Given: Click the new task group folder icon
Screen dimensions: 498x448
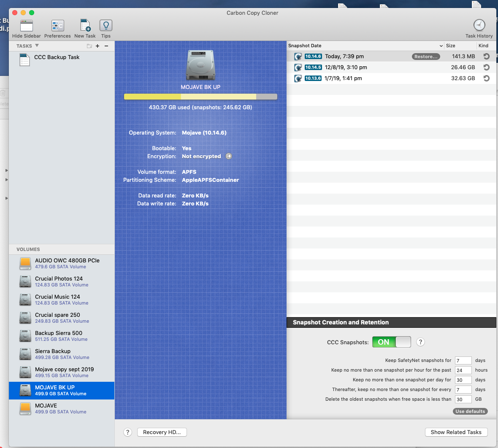Looking at the screenshot, I should [89, 46].
